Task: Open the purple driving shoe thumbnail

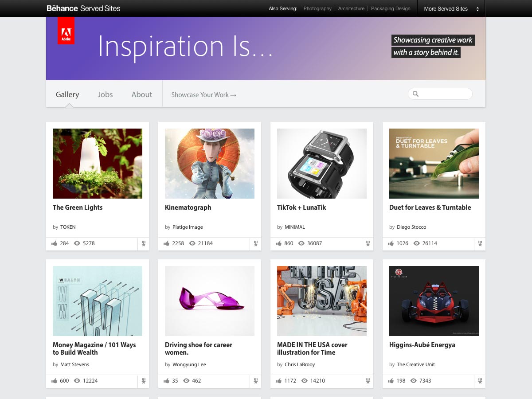Action: pos(210,301)
